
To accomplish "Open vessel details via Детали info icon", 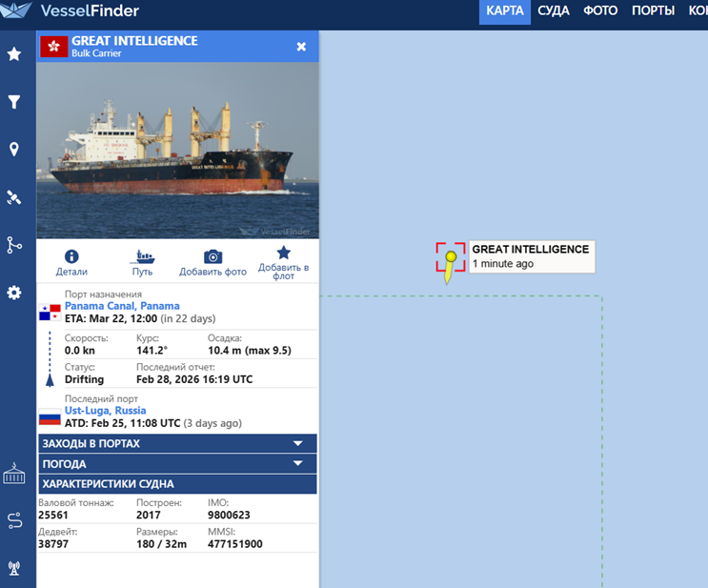I will (x=71, y=263).
